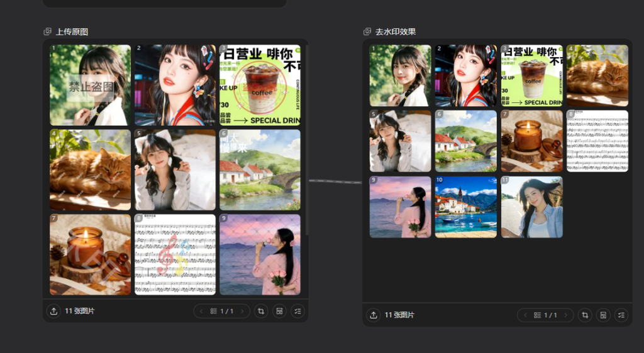Screen dimensions: 644x353
Task: Click upload icon in 去水印效果 panel
Action: (374, 315)
